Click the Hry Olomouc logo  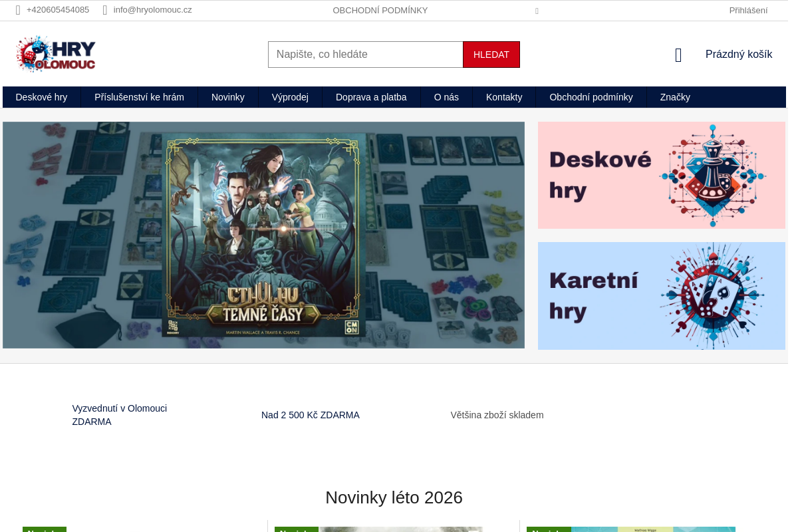(x=56, y=54)
